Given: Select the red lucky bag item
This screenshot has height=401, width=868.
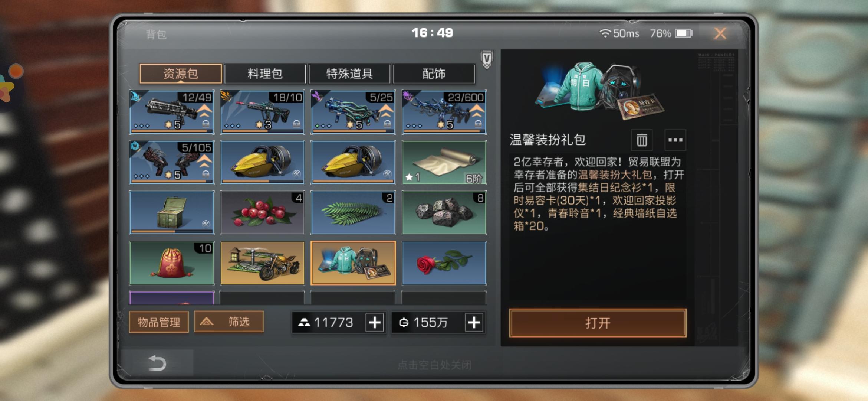Looking at the screenshot, I should pos(171,263).
